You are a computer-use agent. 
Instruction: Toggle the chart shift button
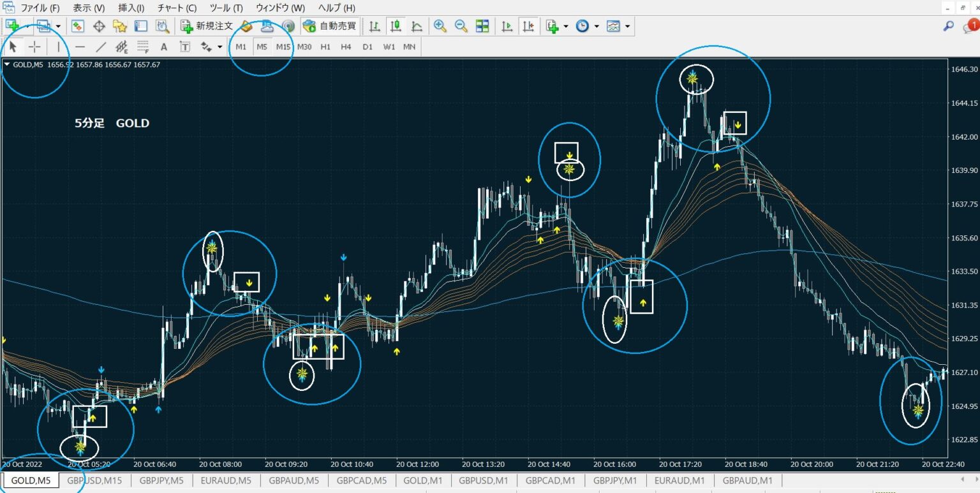pyautogui.click(x=528, y=26)
